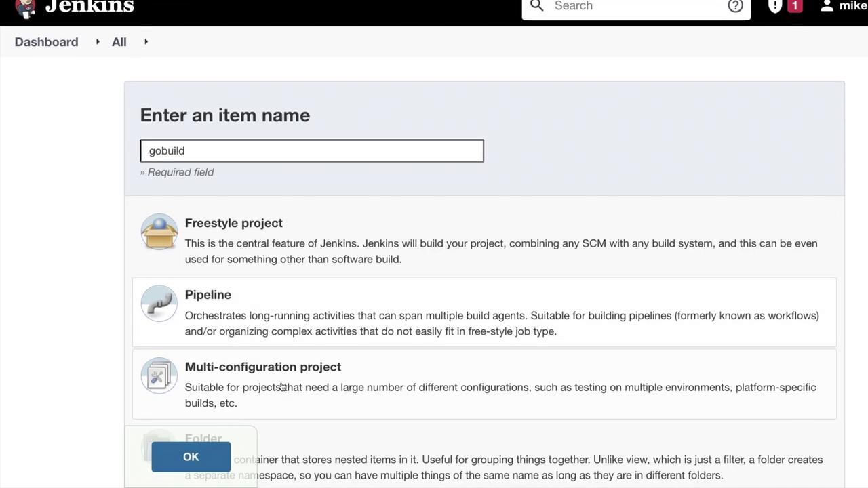Open the search help question-mark icon
Viewport: 868px width, 488px height.
coord(735,6)
